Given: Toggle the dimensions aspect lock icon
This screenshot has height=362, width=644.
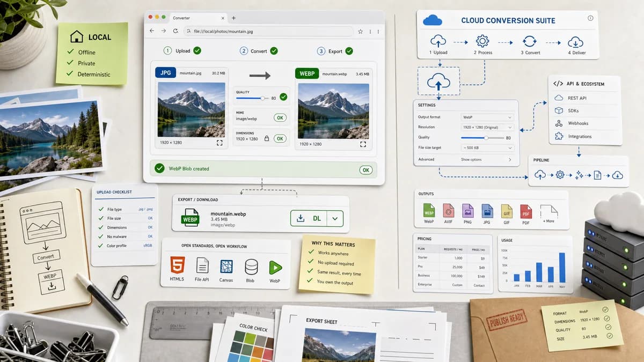Looking at the screenshot, I should click(x=266, y=138).
